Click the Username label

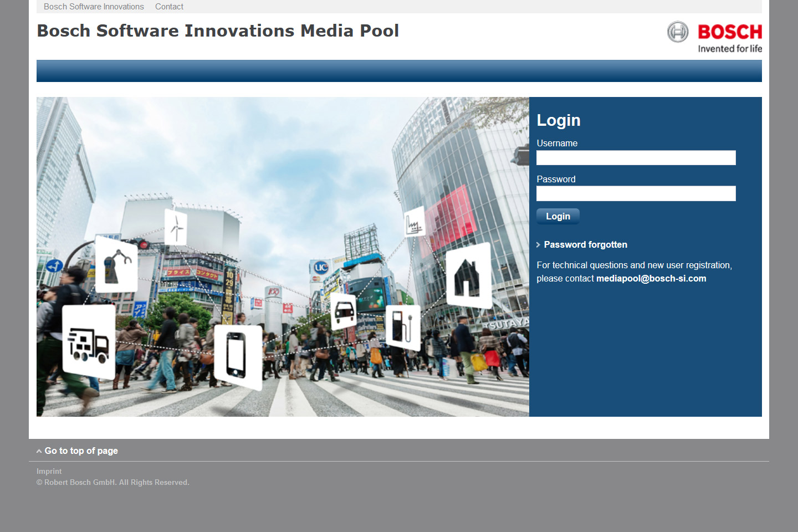pyautogui.click(x=557, y=143)
